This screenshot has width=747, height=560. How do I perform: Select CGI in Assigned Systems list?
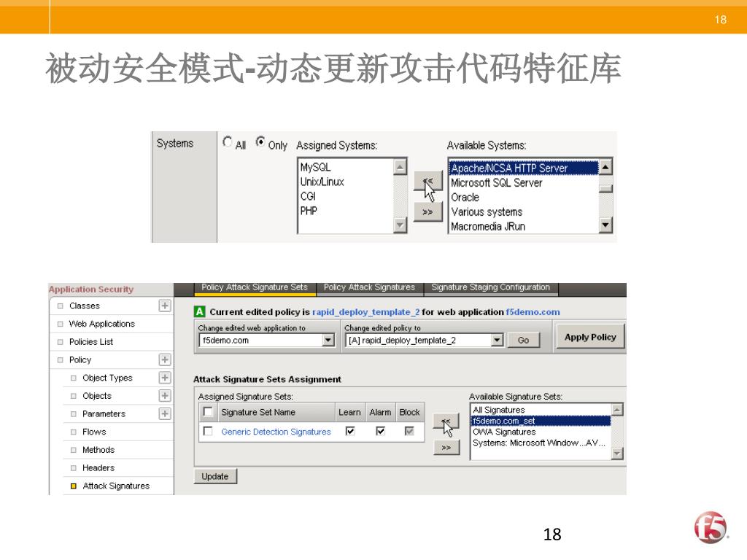tap(308, 196)
